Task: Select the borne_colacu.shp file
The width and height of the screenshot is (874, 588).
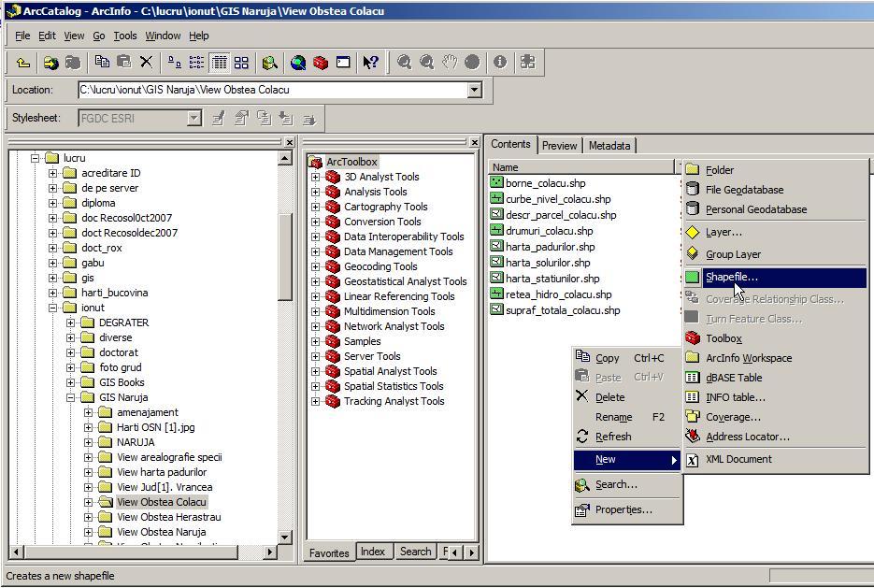Action: click(x=545, y=183)
